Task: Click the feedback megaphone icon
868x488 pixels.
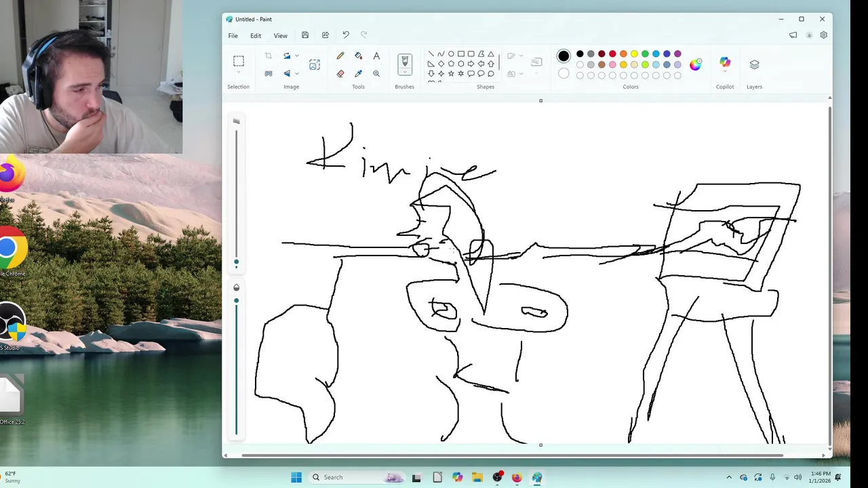Action: point(793,35)
